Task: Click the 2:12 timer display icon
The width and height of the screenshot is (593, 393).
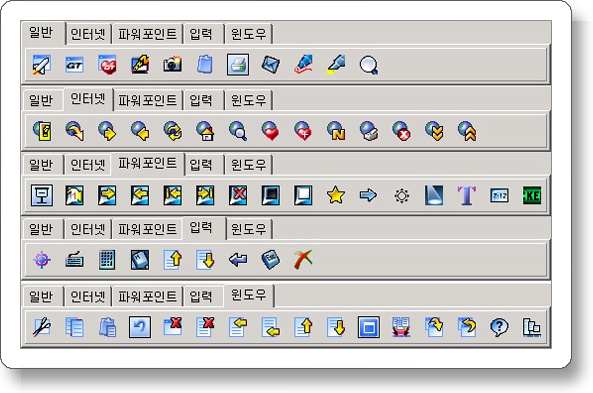Action: pyautogui.click(x=500, y=196)
